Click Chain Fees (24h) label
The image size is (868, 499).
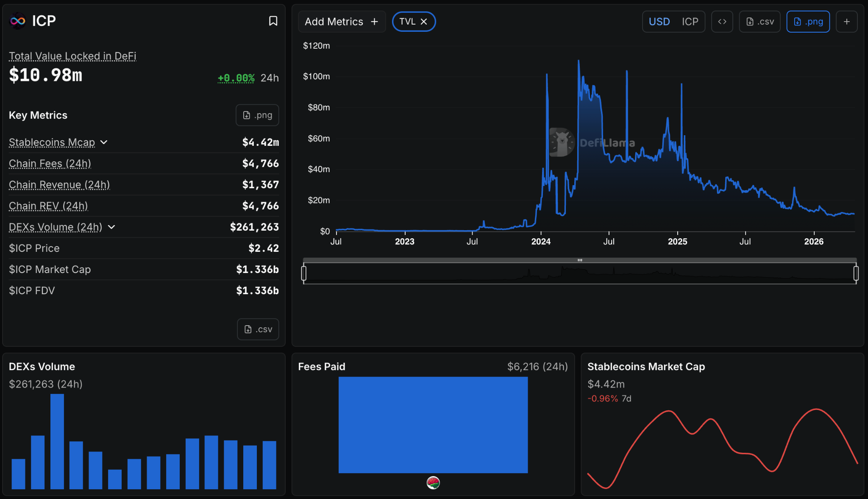tap(50, 164)
